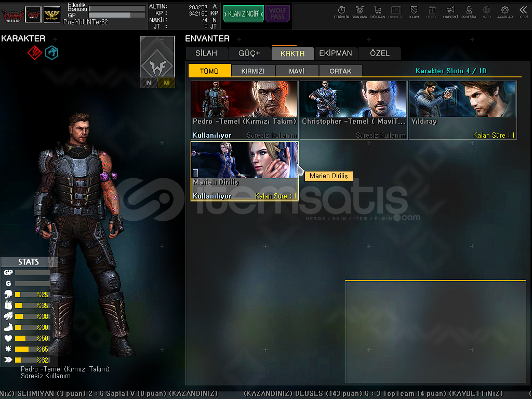Viewport: 532px width, 399px height.
Task: Select the Yıldıray character card
Action: [x=463, y=110]
